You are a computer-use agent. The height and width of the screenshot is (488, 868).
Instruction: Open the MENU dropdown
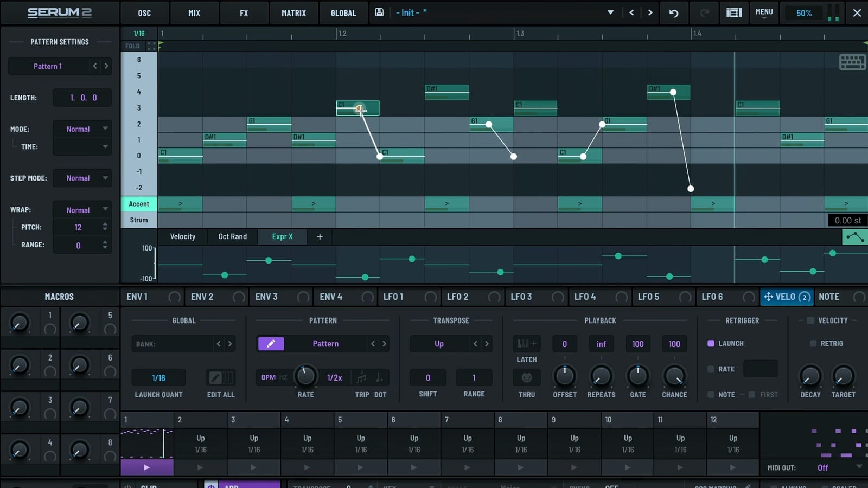coord(764,12)
